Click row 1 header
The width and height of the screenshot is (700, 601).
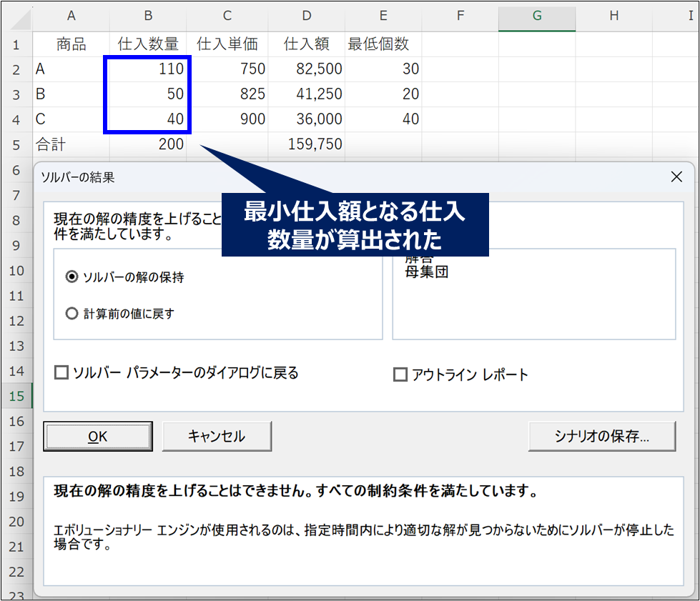pos(16,44)
